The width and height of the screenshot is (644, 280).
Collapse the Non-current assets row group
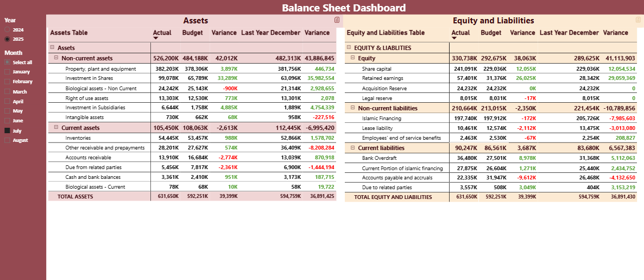pos(56,58)
